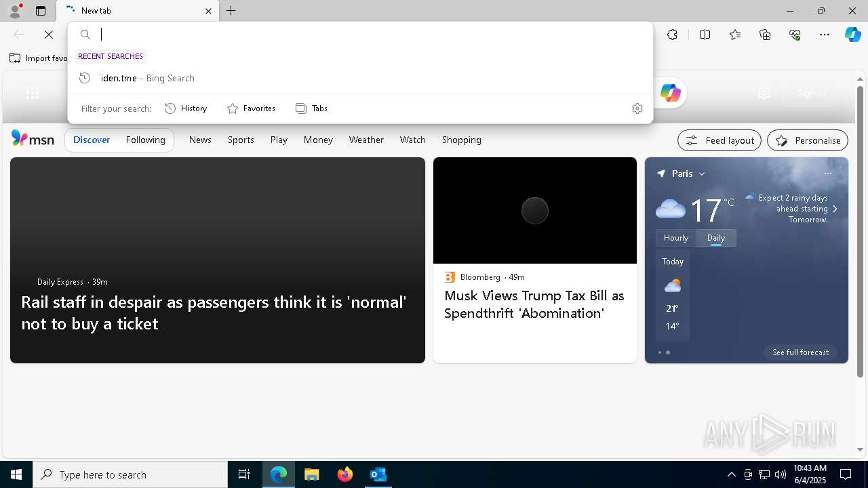Viewport: 868px width, 488px height.
Task: Open the weather card more options ellipsis
Action: click(x=828, y=174)
